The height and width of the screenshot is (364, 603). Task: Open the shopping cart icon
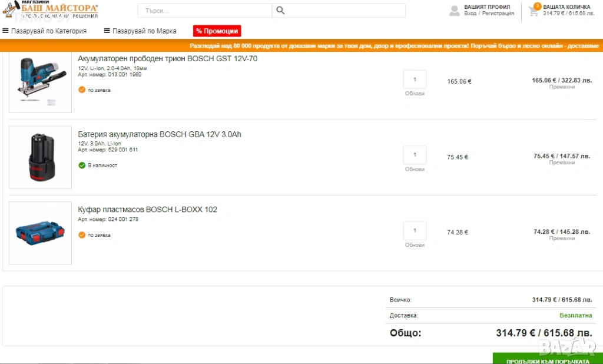coord(534,10)
